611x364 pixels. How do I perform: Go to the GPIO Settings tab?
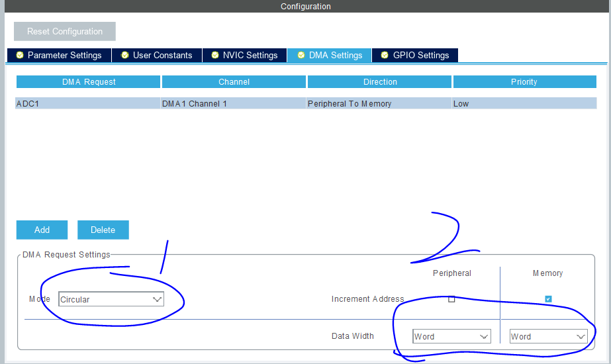(x=415, y=56)
